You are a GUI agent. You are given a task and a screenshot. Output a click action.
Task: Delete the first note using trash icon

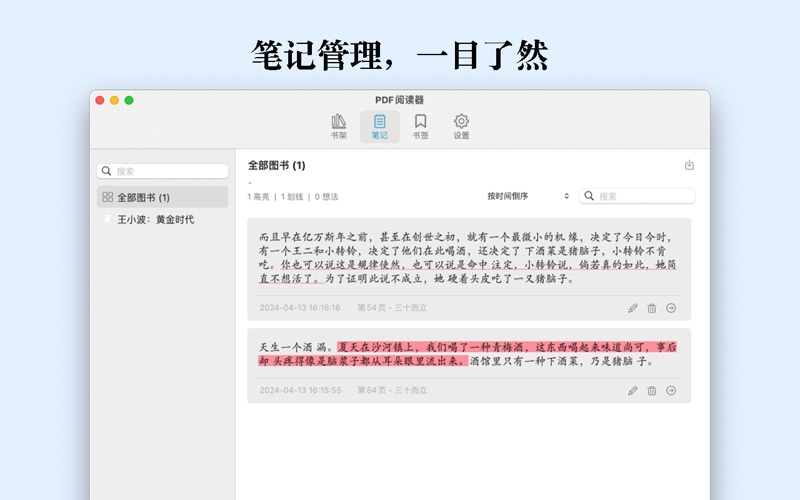tap(652, 308)
